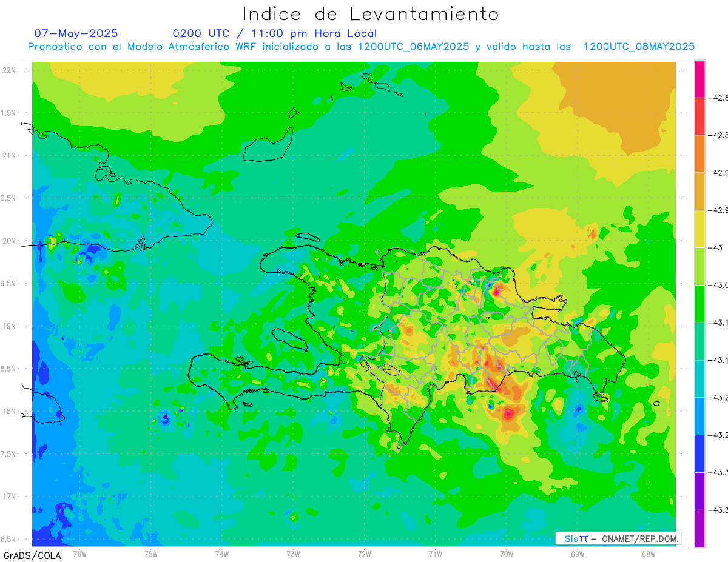Click the '22N' latitude label
The width and height of the screenshot is (728, 562).
point(10,70)
